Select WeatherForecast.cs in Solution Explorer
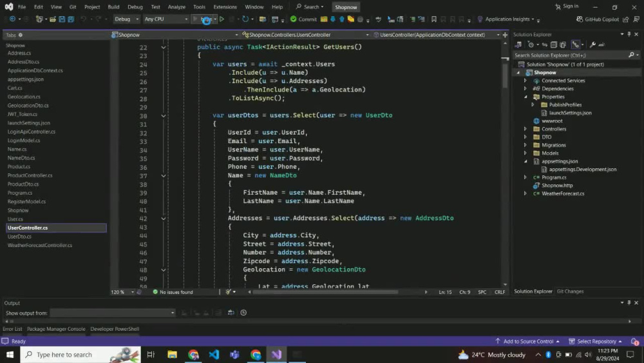644x363 pixels. pos(563,193)
